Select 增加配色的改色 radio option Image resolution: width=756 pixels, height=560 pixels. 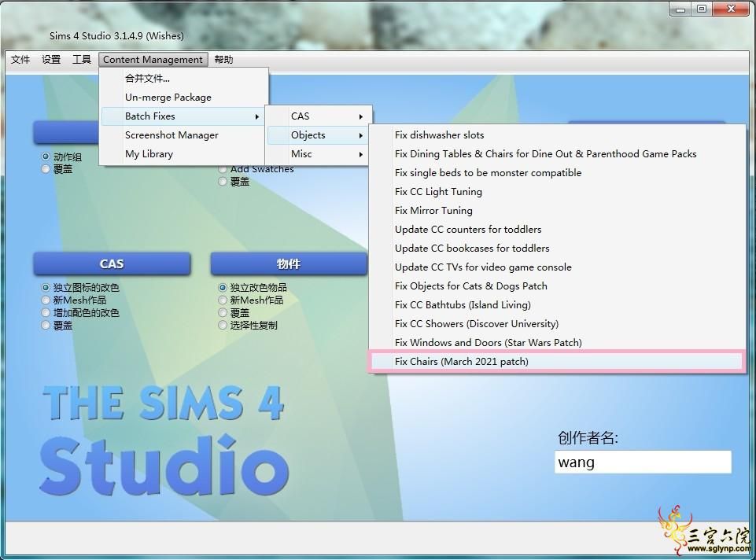[x=46, y=313]
